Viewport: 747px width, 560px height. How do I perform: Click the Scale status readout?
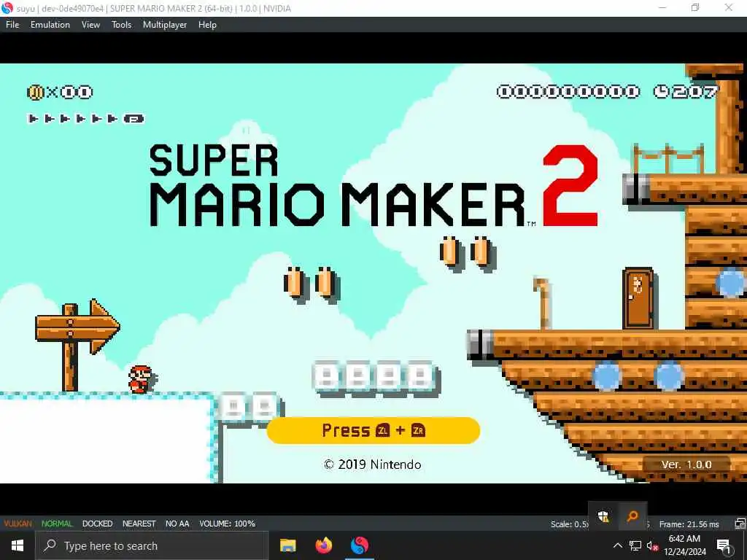tap(569, 524)
